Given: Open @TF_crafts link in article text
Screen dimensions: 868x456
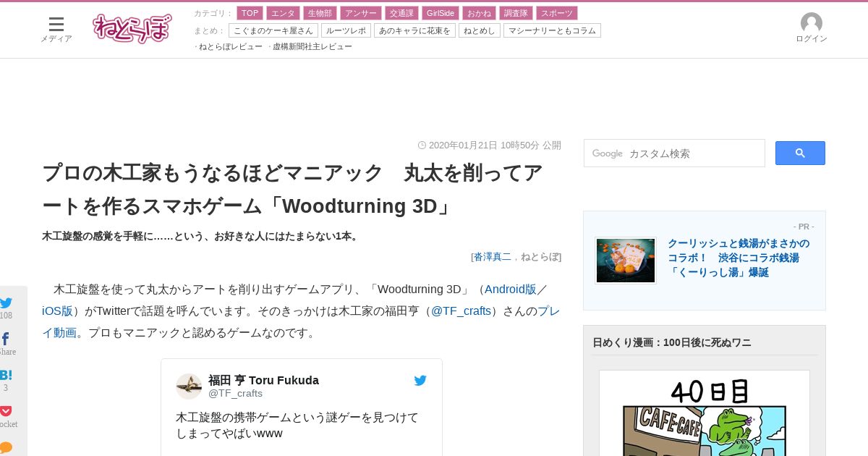Looking at the screenshot, I should click(461, 311).
